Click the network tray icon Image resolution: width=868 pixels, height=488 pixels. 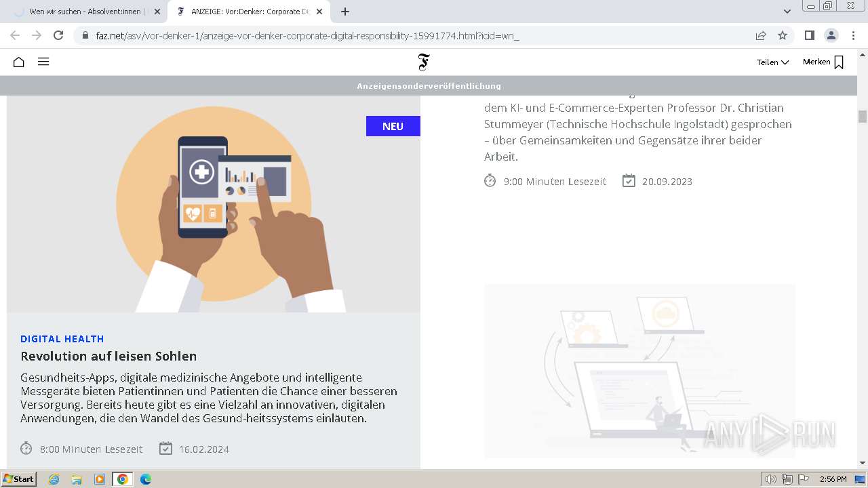787,479
